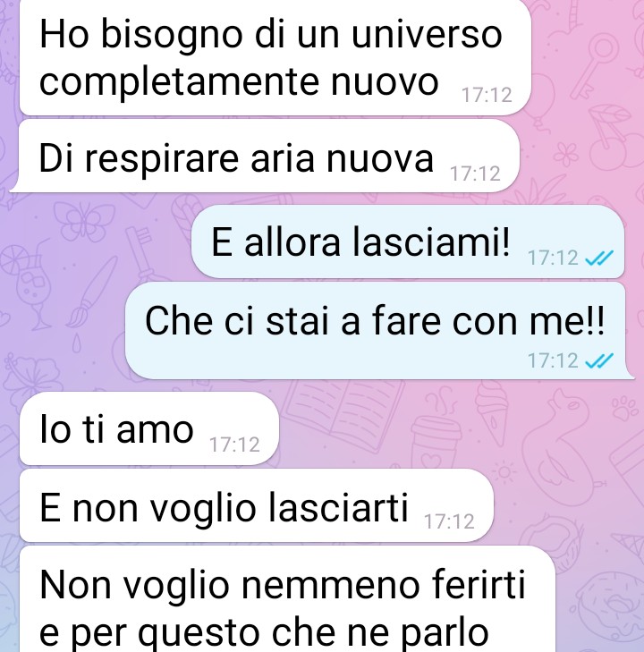Tap the paw print doodle on background
644x652 pixels.
(625, 408)
